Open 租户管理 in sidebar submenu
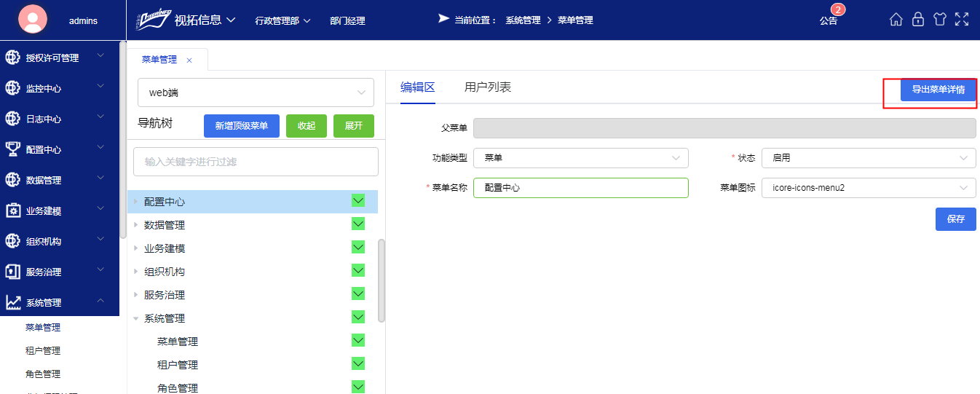The width and height of the screenshot is (980, 394). click(43, 351)
